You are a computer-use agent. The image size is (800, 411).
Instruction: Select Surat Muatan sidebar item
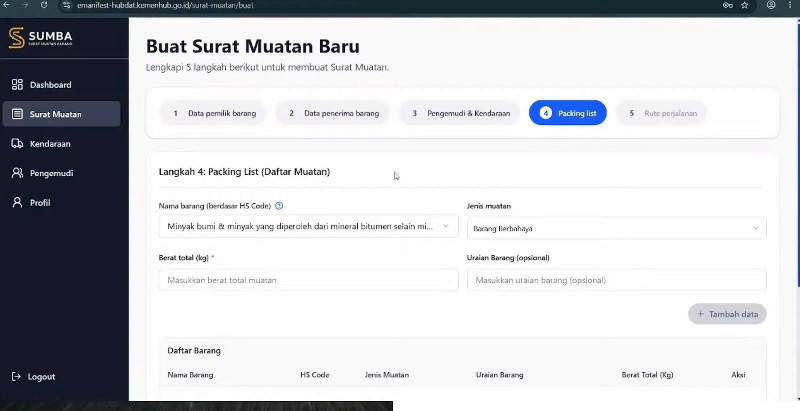pos(61,114)
